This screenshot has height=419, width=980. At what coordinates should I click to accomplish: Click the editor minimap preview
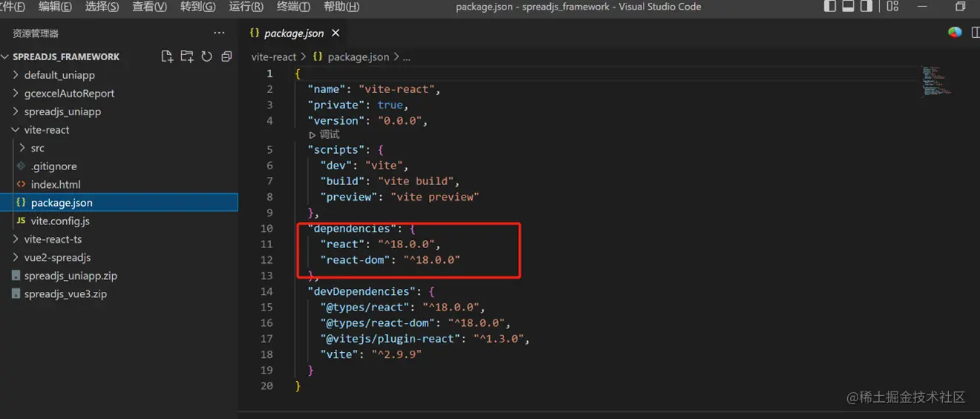[x=936, y=81]
